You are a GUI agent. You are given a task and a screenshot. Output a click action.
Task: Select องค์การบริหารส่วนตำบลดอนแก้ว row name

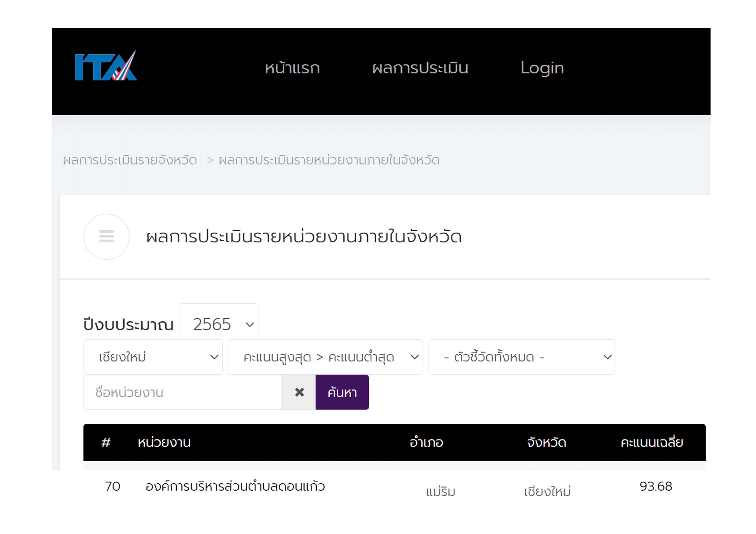[x=235, y=486]
